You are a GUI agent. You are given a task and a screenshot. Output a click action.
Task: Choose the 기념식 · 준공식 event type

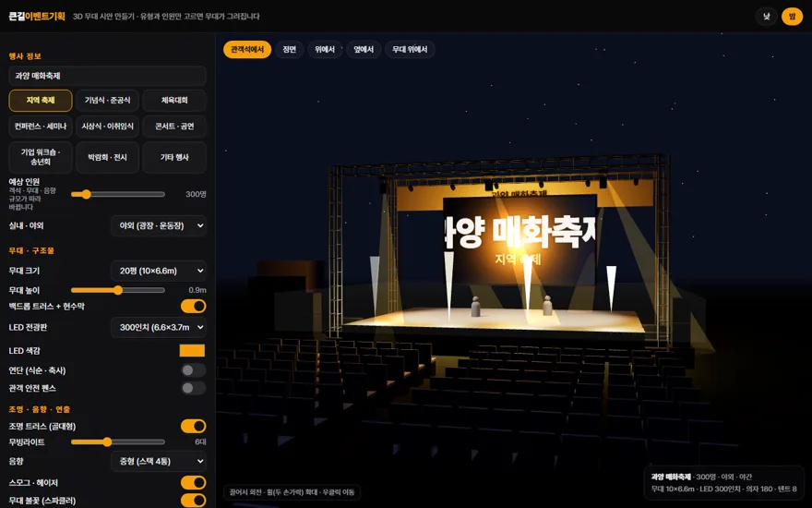click(x=107, y=100)
